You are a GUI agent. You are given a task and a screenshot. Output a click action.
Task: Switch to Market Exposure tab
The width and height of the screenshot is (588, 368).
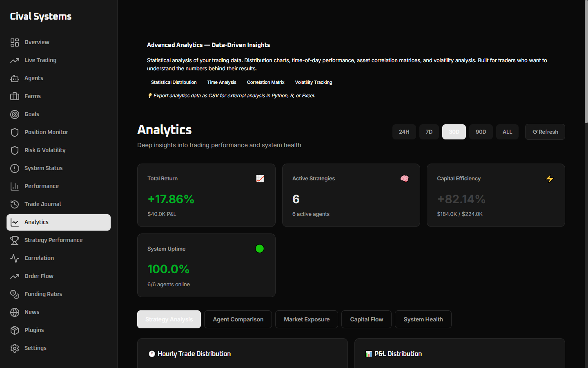point(307,319)
